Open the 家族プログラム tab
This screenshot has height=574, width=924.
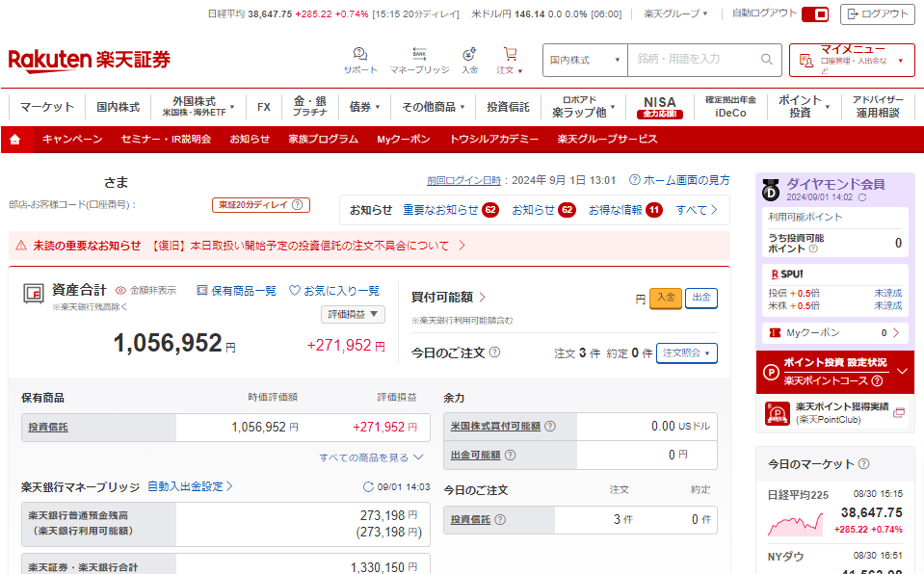coord(323,139)
